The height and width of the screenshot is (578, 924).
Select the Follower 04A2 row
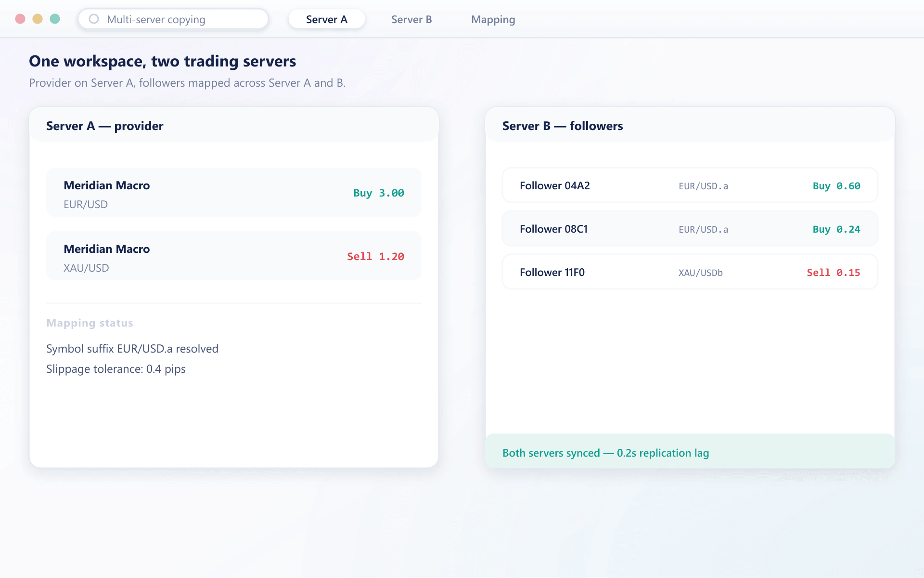(690, 185)
